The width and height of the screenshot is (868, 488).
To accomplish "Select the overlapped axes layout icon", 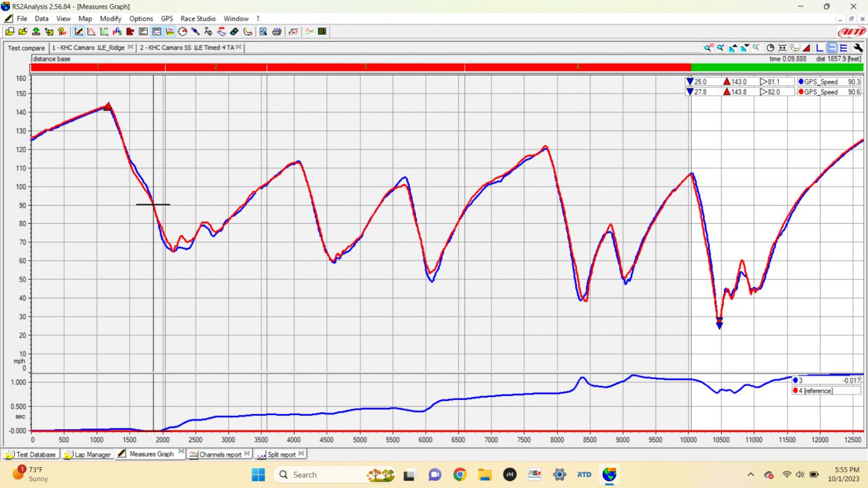I will pos(819,48).
